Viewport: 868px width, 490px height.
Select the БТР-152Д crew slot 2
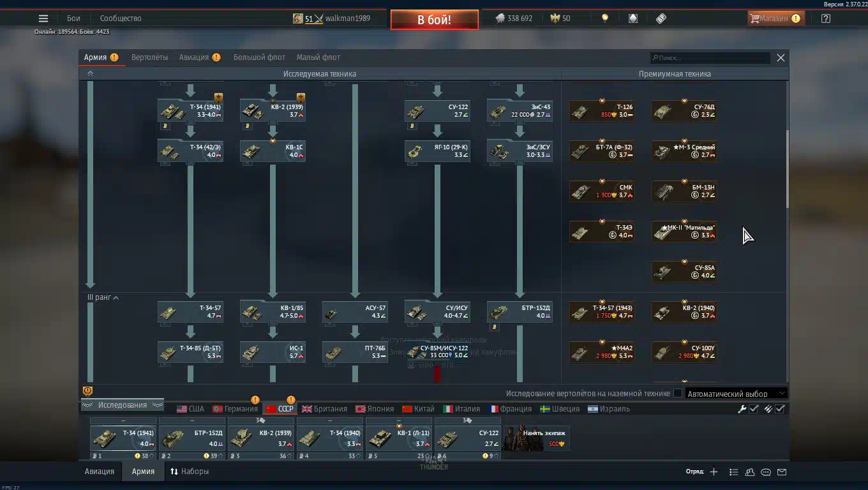(192, 438)
